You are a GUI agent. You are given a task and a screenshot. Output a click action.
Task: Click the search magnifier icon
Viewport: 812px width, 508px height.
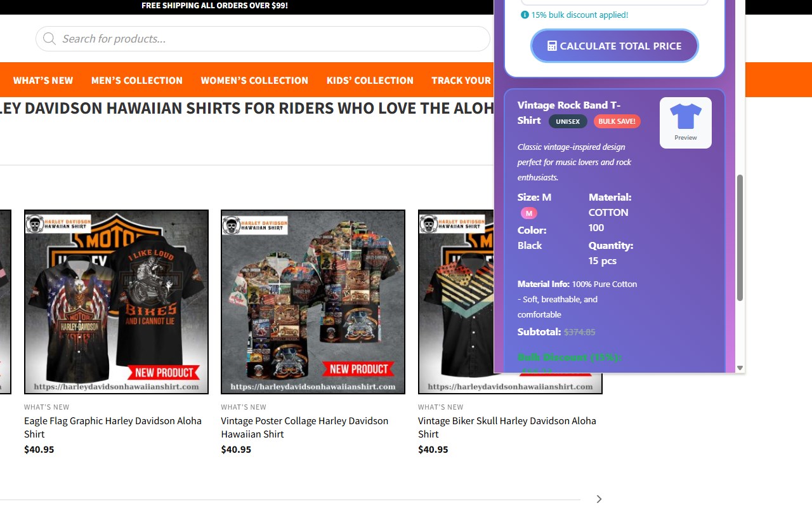pyautogui.click(x=49, y=39)
